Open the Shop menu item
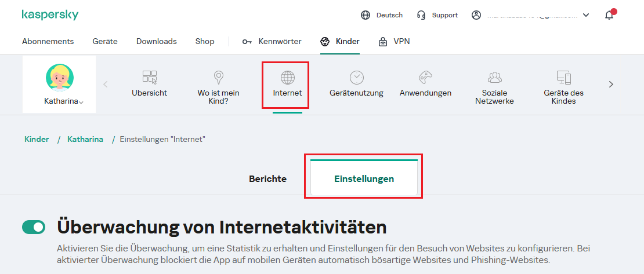Screen dimensions: 644x274 click(205, 42)
